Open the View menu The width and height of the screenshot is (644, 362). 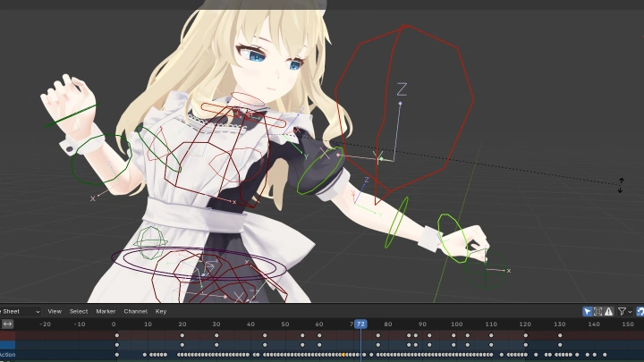[55, 311]
